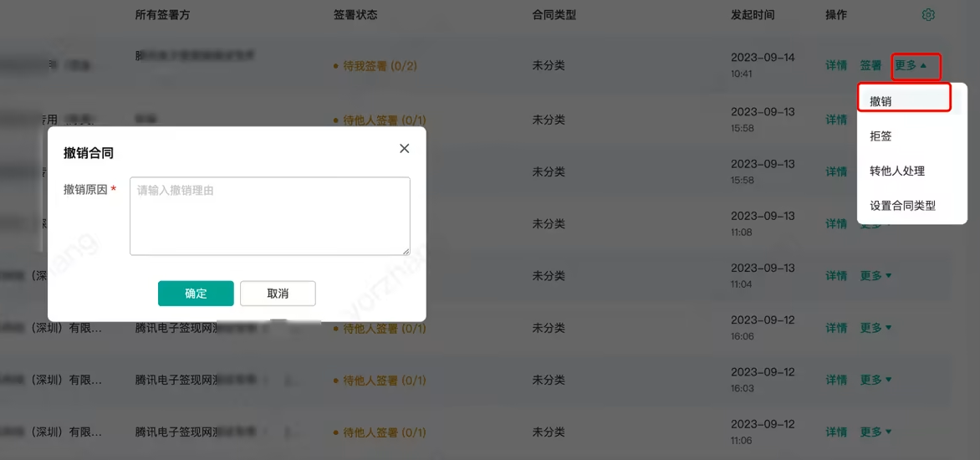Collapse the 更多 dropdown on the 10:41 row
The image size is (980, 460).
[911, 65]
